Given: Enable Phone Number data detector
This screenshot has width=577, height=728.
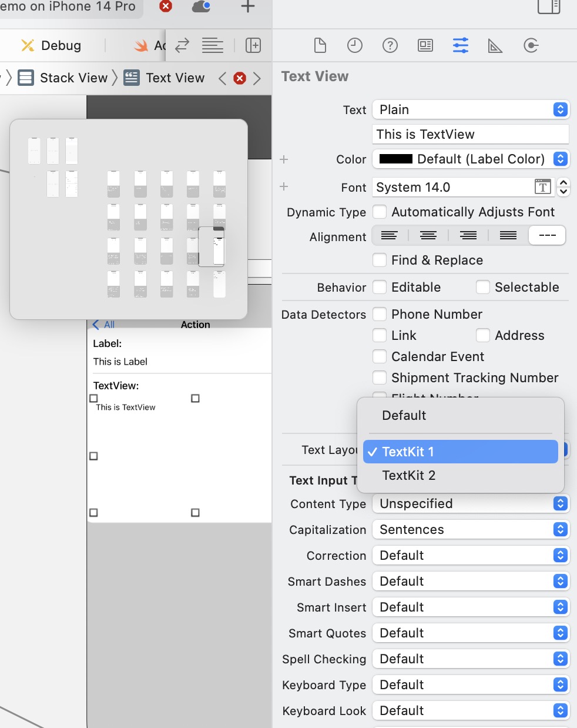Looking at the screenshot, I should [380, 314].
